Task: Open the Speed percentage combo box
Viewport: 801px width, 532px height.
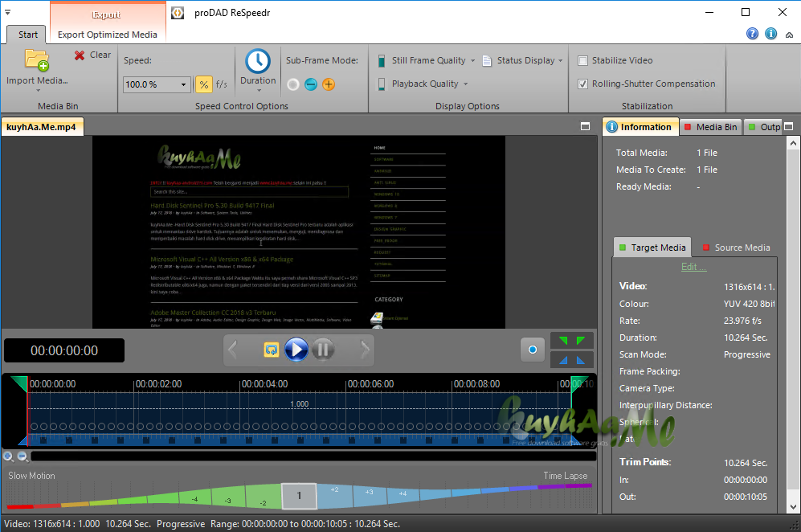Action: 157,84
